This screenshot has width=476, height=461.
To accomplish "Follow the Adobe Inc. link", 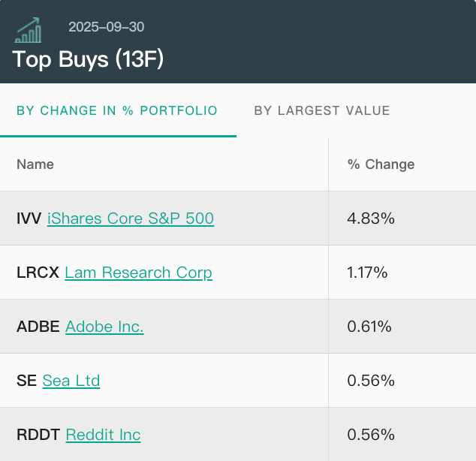I will pyautogui.click(x=104, y=327).
